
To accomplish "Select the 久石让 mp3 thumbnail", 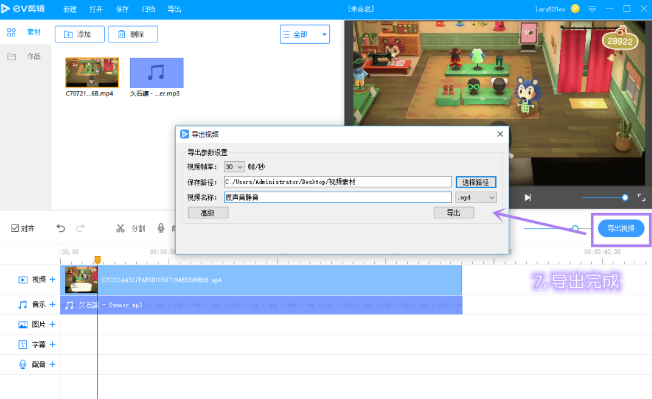I will pyautogui.click(x=156, y=73).
